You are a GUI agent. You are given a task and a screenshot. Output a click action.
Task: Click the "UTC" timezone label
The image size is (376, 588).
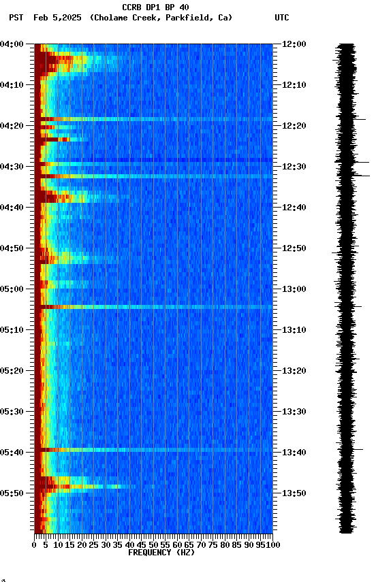tap(282, 18)
